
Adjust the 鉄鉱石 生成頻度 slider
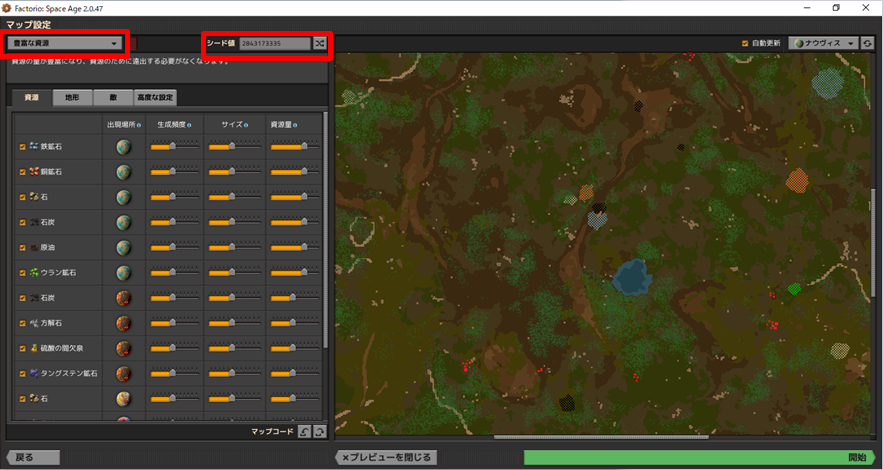coord(175,146)
